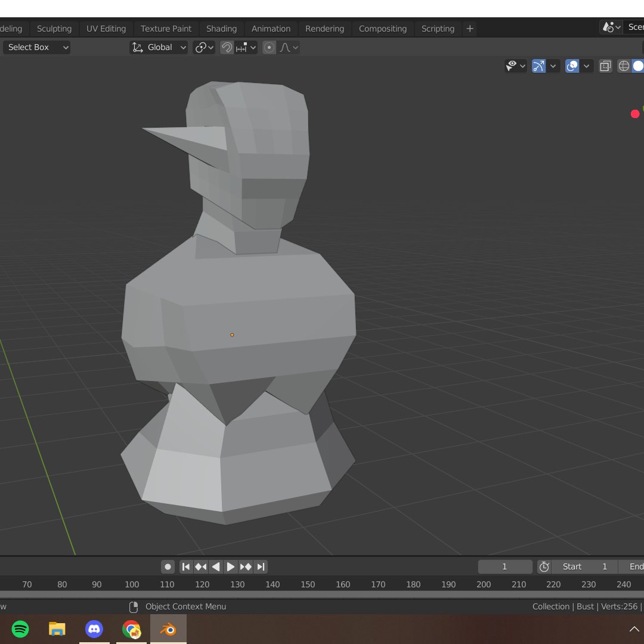The image size is (644, 644).
Task: Toggle auto keying record button
Action: [168, 567]
